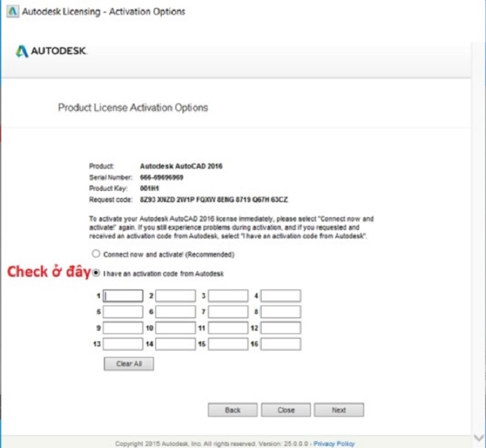This screenshot has height=448, width=486.
Task: Click the product name Autodesk AutoCAD 2016
Action: point(181,166)
